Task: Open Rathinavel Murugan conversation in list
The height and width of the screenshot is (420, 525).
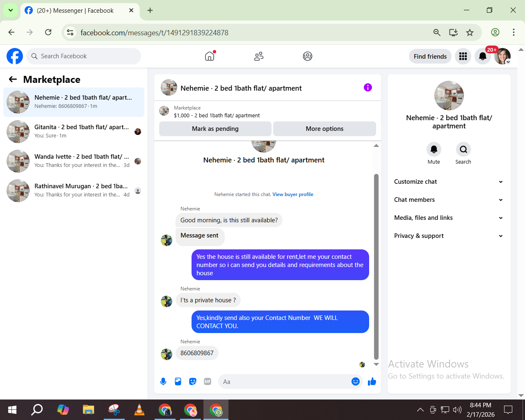Action: tap(74, 191)
